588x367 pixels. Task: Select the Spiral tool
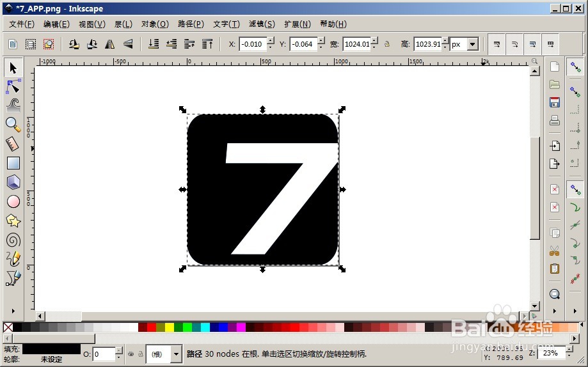(13, 240)
